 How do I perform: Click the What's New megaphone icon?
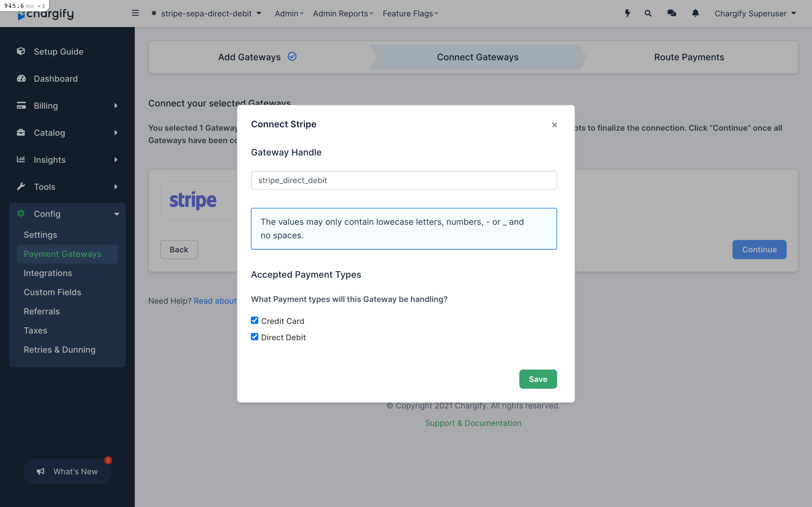(41, 471)
